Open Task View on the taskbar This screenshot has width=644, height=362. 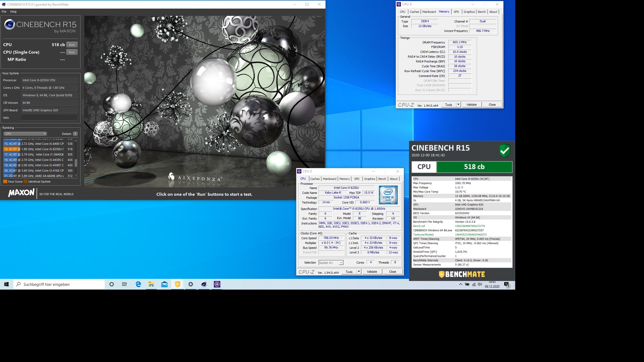coord(125,284)
